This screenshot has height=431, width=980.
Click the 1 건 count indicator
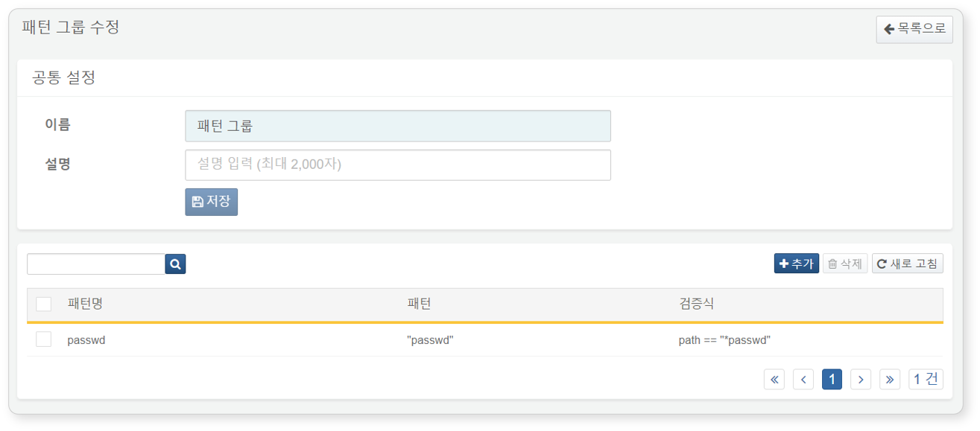pyautogui.click(x=926, y=380)
